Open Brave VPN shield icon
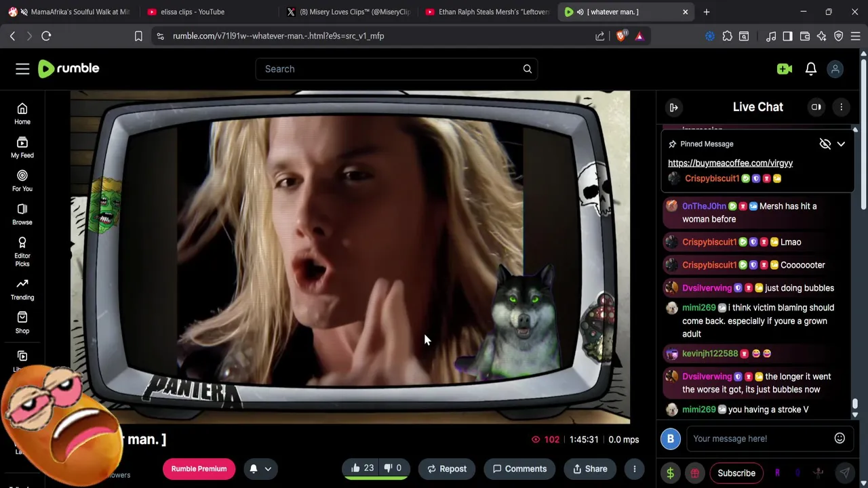The image size is (868, 488). (839, 36)
